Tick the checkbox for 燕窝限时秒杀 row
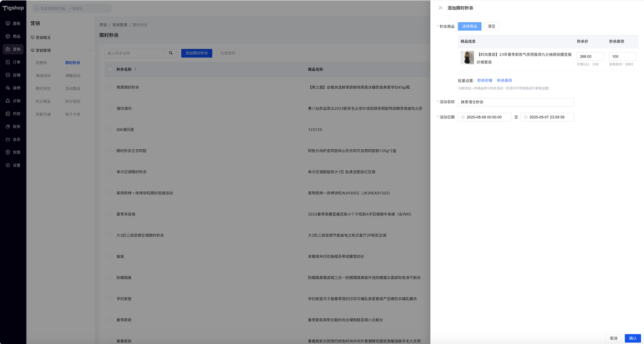The height and width of the screenshot is (344, 644). pos(110,87)
